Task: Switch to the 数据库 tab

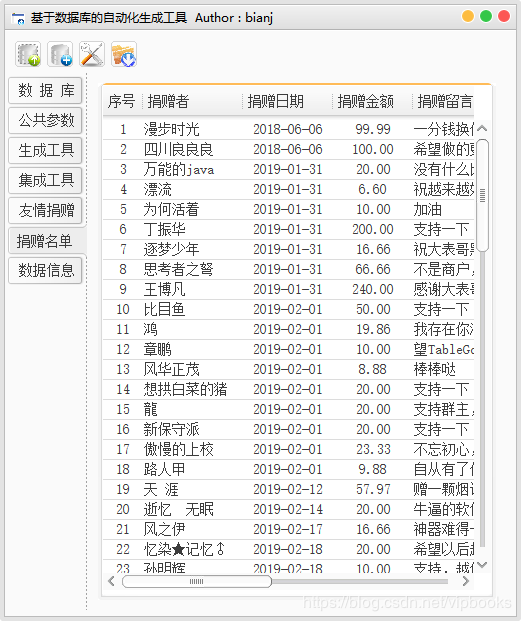Action: (45, 91)
